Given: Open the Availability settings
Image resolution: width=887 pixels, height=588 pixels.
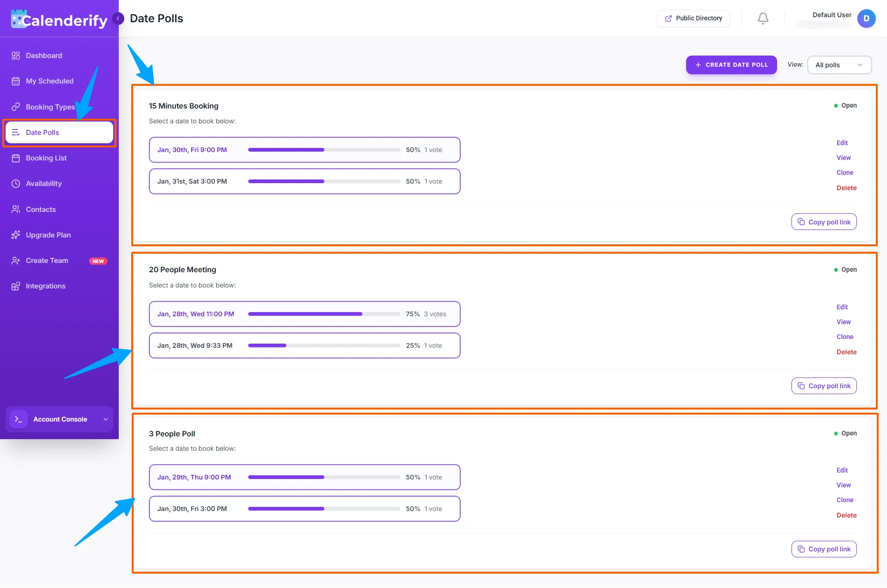Looking at the screenshot, I should click(x=44, y=183).
